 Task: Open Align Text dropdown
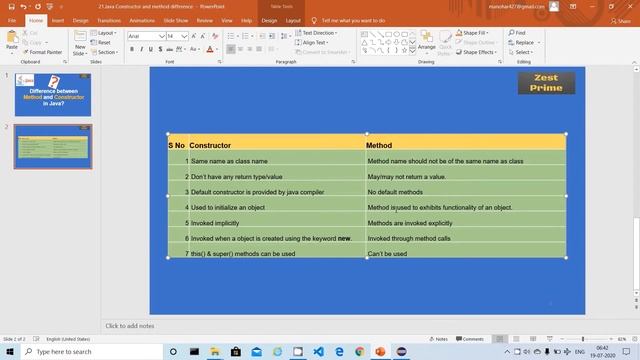click(x=312, y=42)
